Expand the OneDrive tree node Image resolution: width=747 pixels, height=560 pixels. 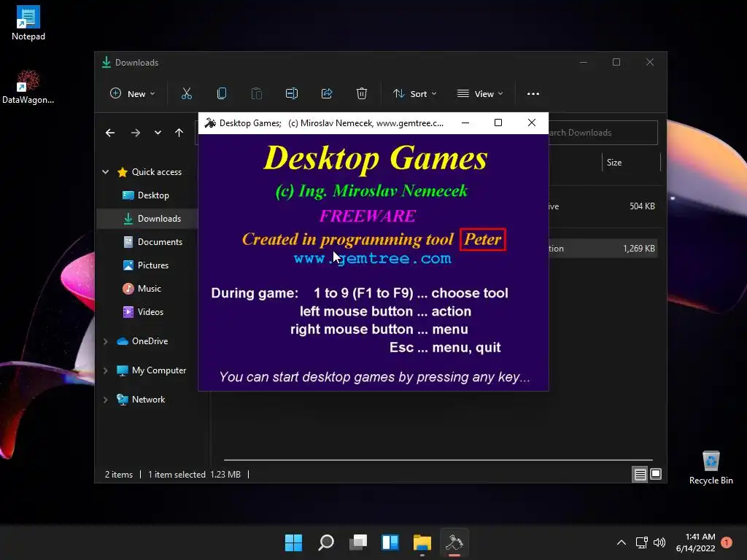pos(106,341)
